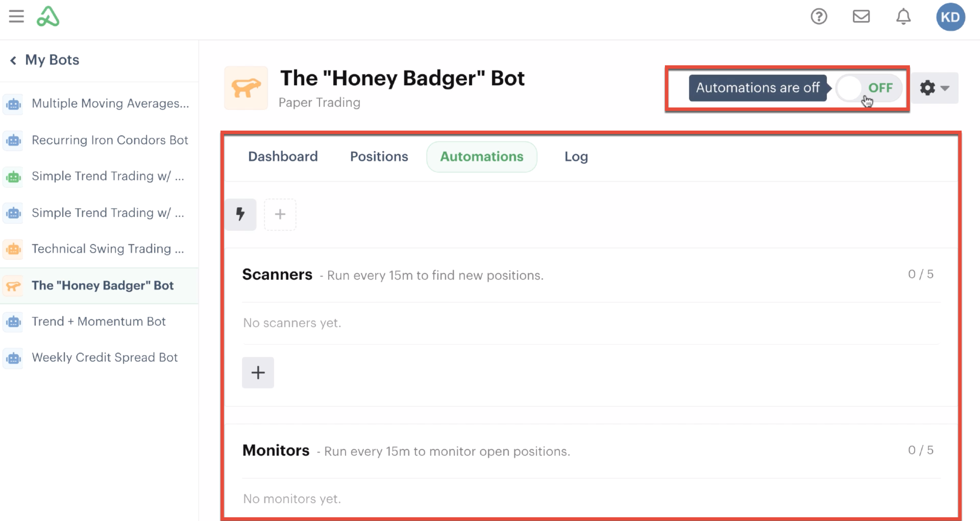Click the large Honey Badger bot avatar
This screenshot has height=521, width=980.
[246, 88]
